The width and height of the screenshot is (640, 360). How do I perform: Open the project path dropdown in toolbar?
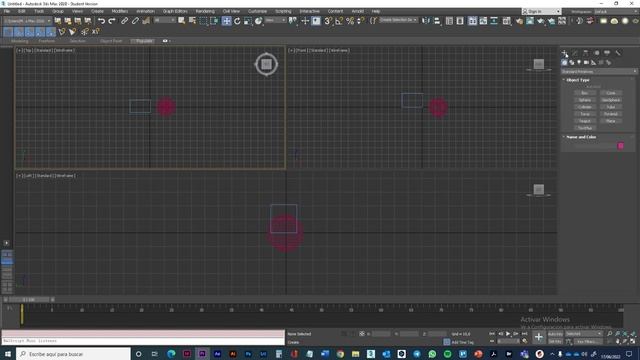click(28, 20)
